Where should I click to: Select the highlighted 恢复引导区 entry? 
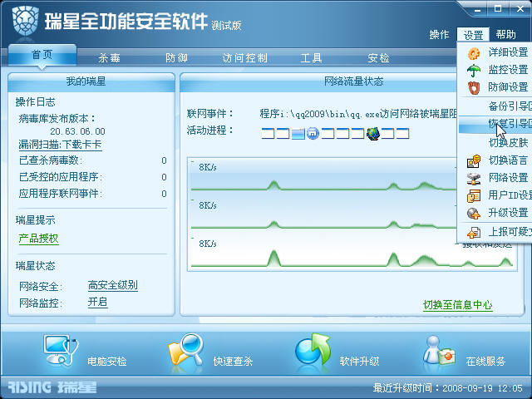[495, 124]
